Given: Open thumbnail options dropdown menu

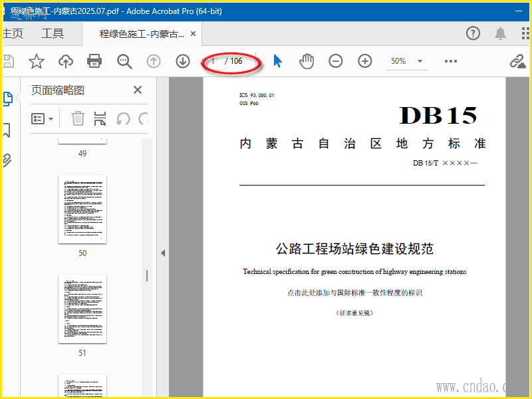Looking at the screenshot, I should pyautogui.click(x=42, y=119).
